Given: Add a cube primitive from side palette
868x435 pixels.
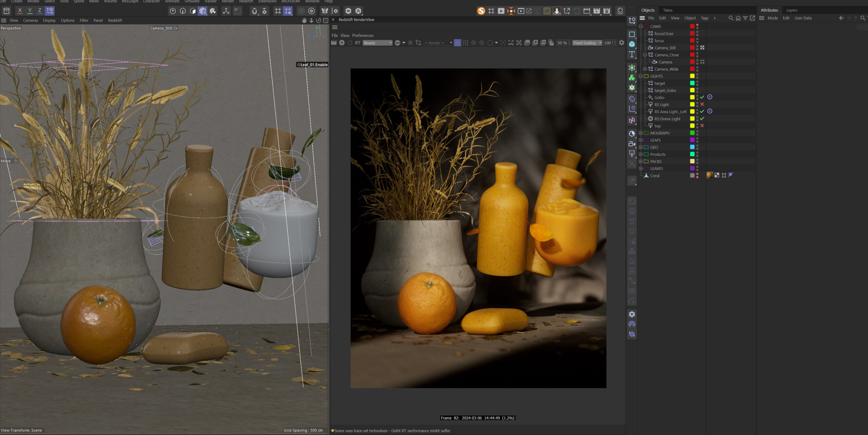Looking at the screenshot, I should tap(632, 44).
